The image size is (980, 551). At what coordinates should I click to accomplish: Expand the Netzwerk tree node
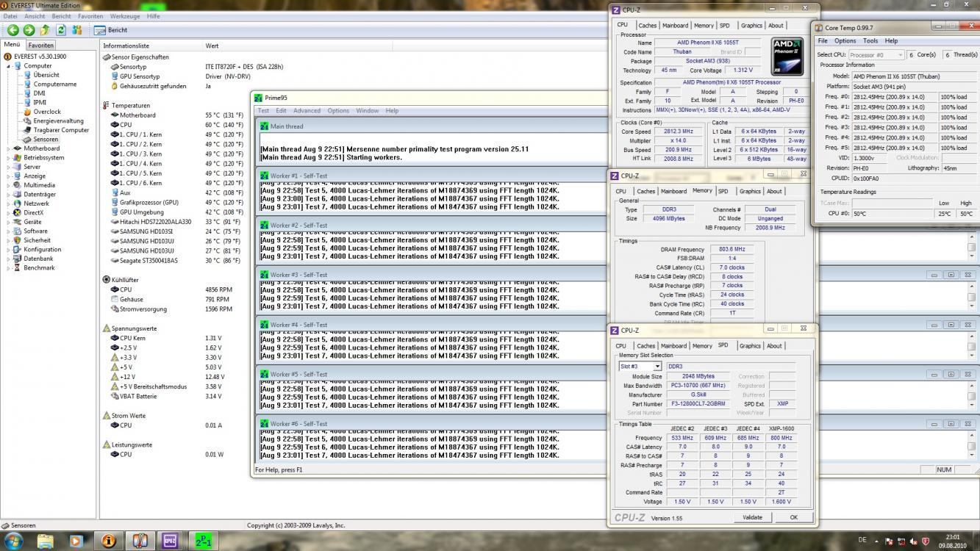tap(9, 204)
